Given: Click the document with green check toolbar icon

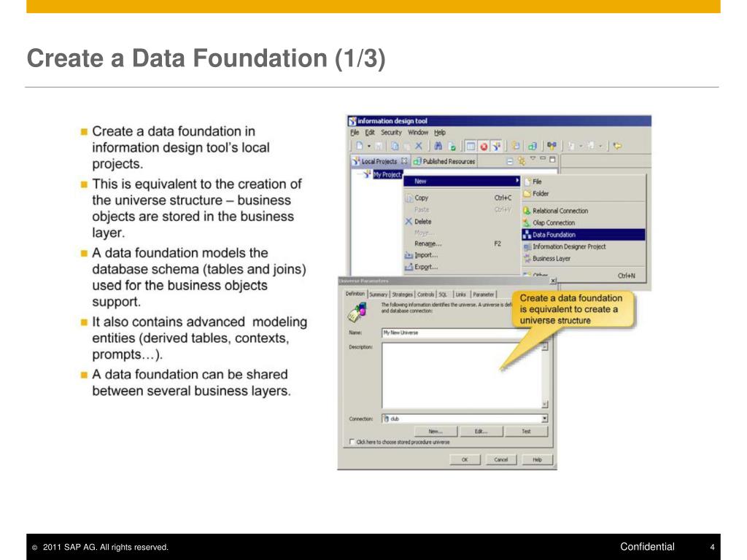Looking at the screenshot, I should pyautogui.click(x=452, y=146).
